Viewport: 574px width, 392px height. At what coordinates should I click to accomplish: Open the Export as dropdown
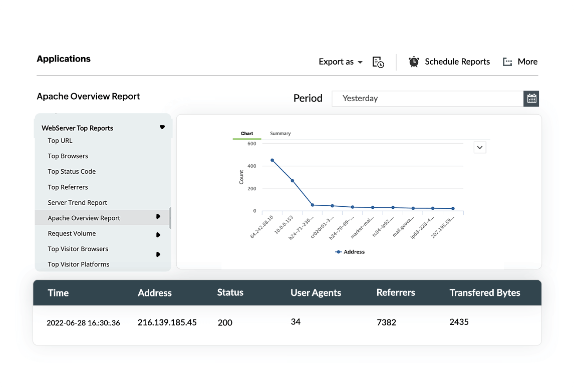click(340, 62)
